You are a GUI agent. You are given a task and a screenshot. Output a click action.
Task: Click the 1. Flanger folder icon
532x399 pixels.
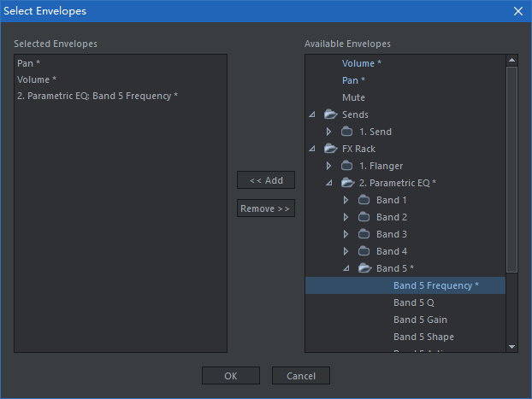pos(347,166)
